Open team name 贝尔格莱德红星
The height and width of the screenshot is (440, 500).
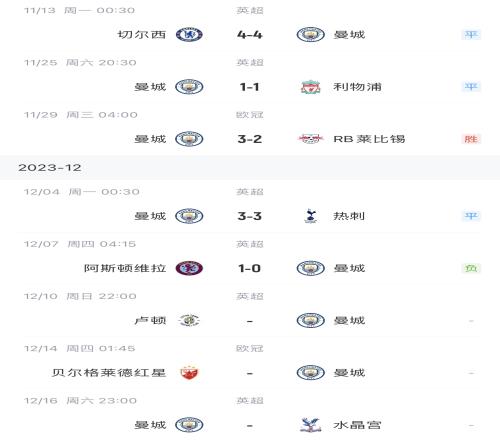pos(109,373)
